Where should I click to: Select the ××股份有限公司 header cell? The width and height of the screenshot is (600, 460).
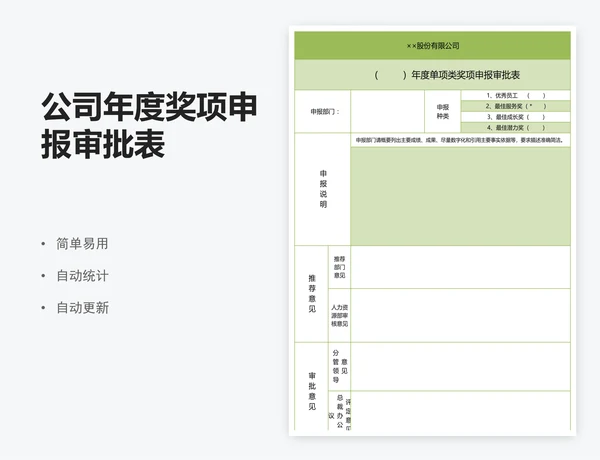click(x=432, y=46)
